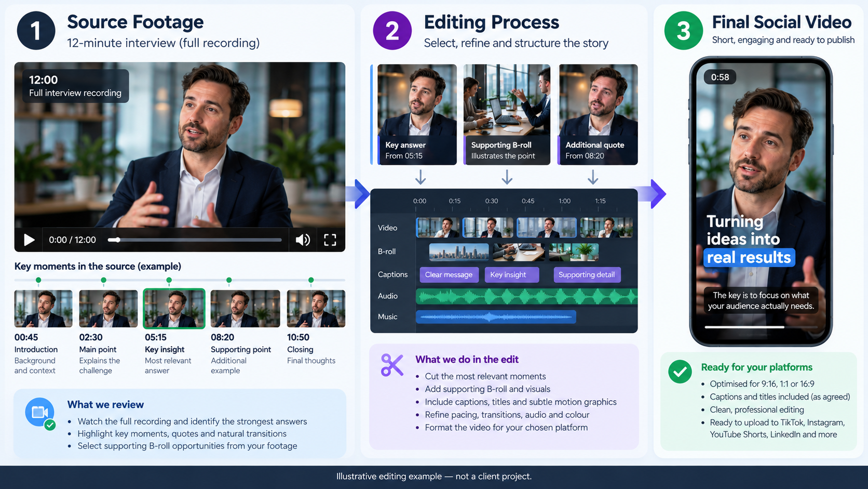Select the 10:50 Closing thumbnail
This screenshot has width=868, height=489.
coord(316,309)
